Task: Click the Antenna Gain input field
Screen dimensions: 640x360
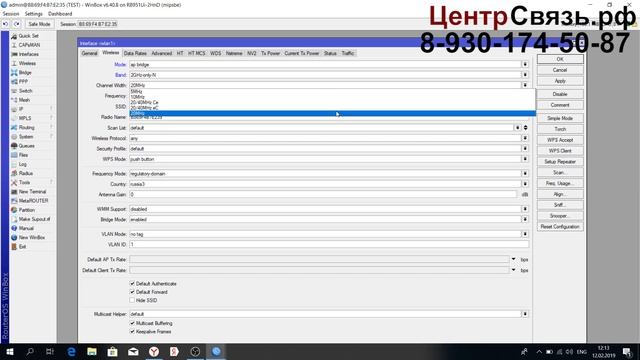Action: coord(323,194)
